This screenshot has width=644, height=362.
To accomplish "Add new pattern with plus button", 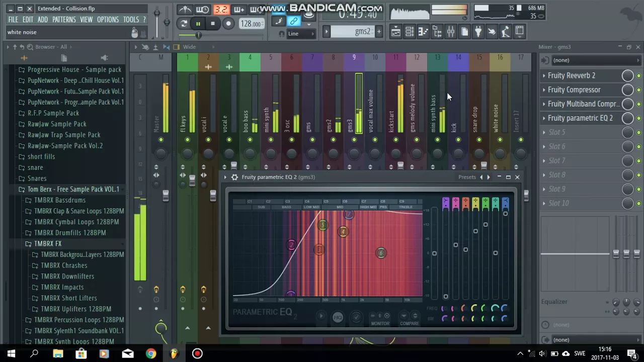I will 379,32.
